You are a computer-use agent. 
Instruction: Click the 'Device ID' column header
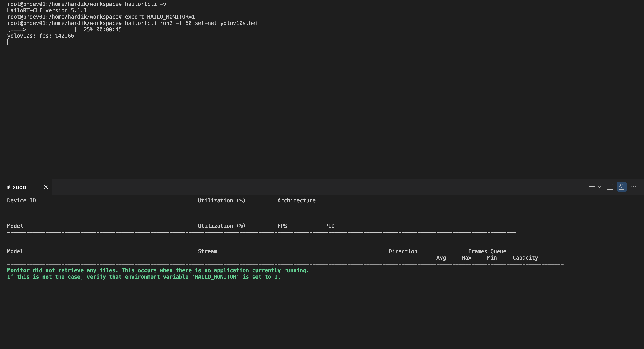tap(22, 201)
